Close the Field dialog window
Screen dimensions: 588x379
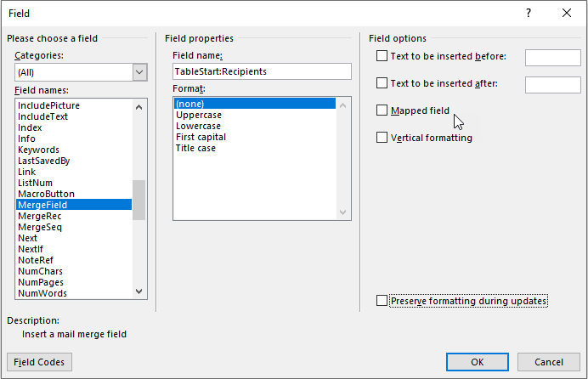567,14
